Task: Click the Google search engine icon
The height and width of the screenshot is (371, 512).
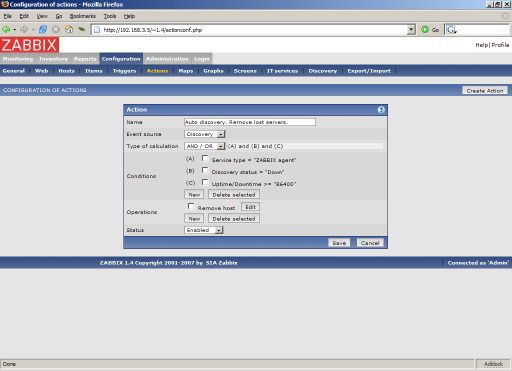Action: (x=451, y=30)
